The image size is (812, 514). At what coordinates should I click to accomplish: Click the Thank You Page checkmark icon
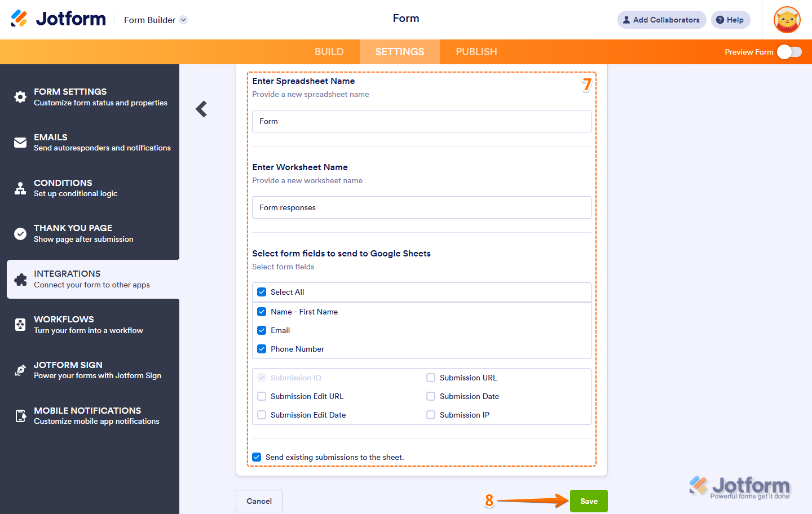[x=20, y=234]
